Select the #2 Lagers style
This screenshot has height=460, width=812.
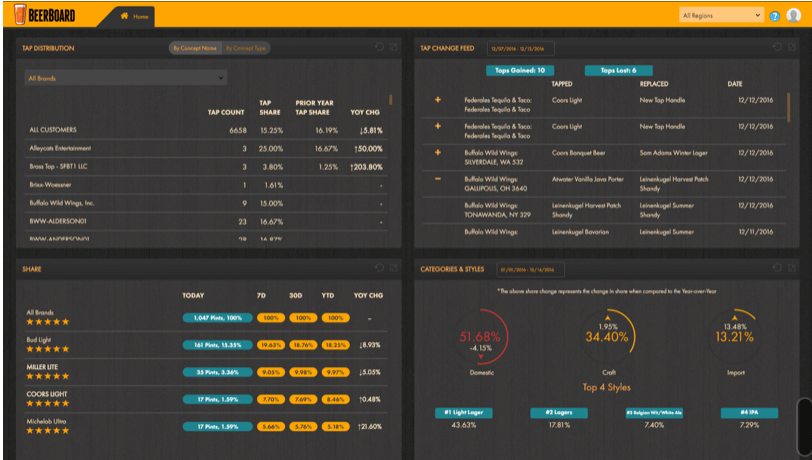[559, 413]
